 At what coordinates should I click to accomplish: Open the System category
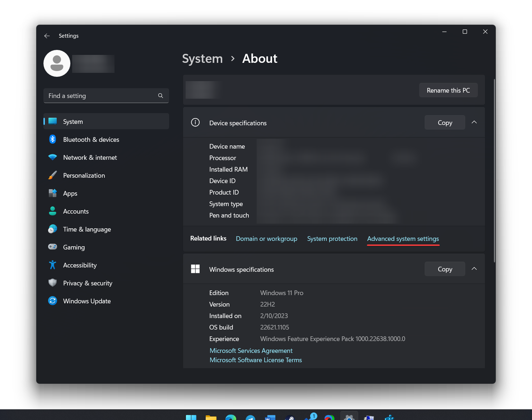[x=106, y=121]
